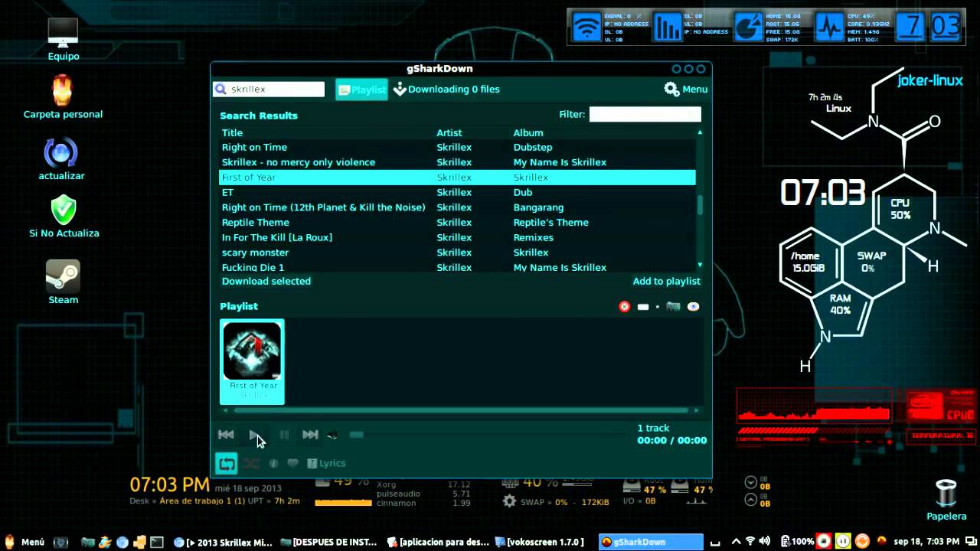
Task: Select First of Year album art thumbnail
Action: pyautogui.click(x=252, y=361)
